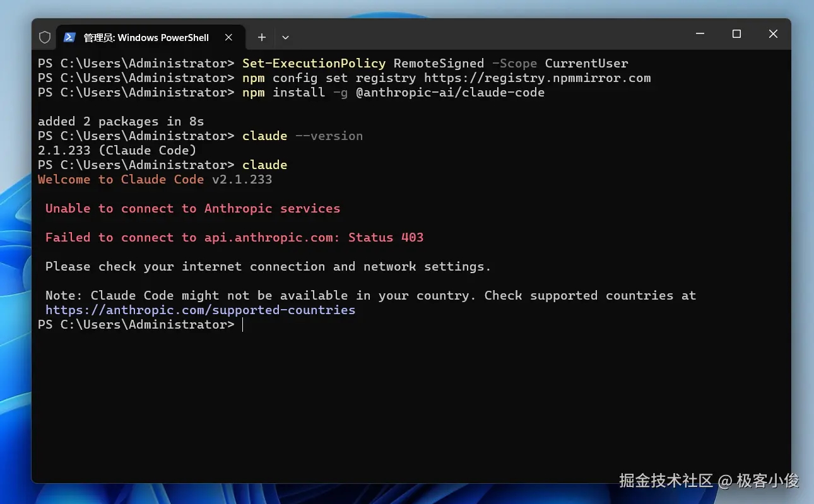Screen dimensions: 814x504
Task: Click the registry.npmmirror.com URL text
Action: [537, 78]
